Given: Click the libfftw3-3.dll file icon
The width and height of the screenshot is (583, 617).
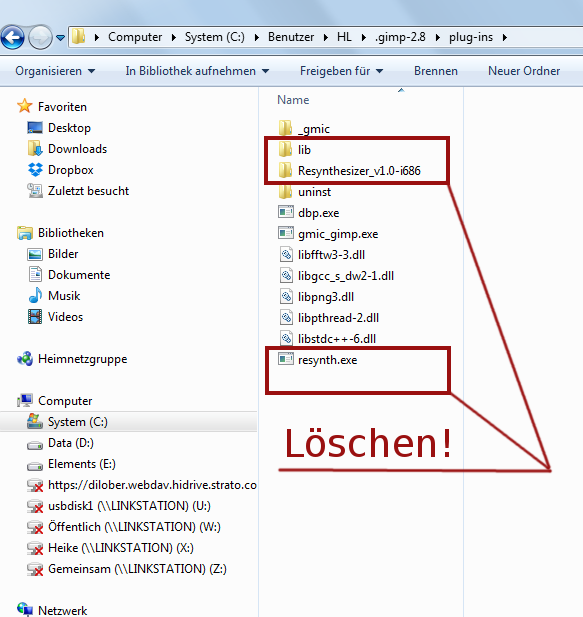Looking at the screenshot, I should 286,255.
